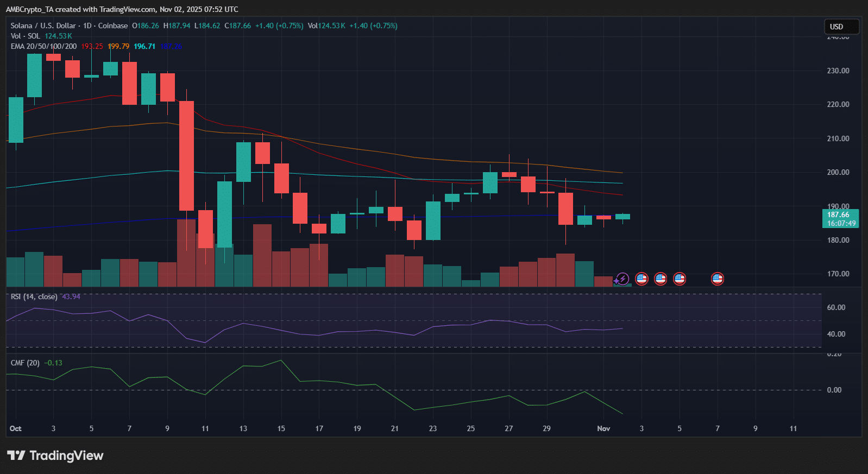Click the Nov label on the time axis
The image size is (868, 474).
point(603,428)
